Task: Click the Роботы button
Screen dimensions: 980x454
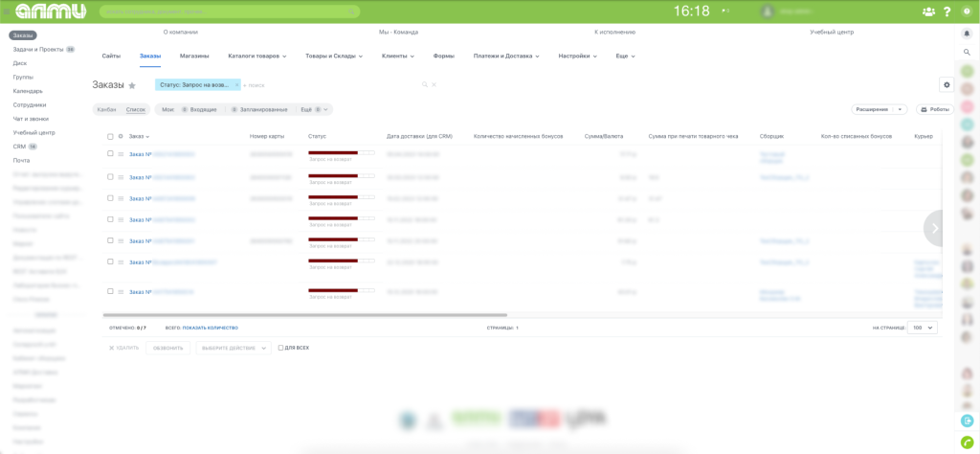Action: pos(935,109)
